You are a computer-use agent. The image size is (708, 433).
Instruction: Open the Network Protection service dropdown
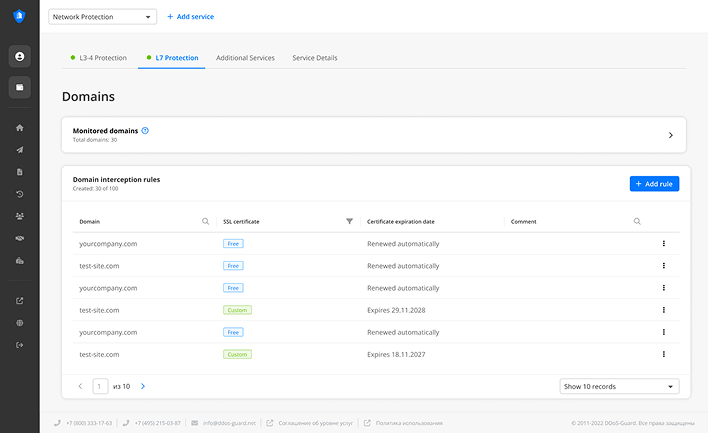click(x=103, y=17)
